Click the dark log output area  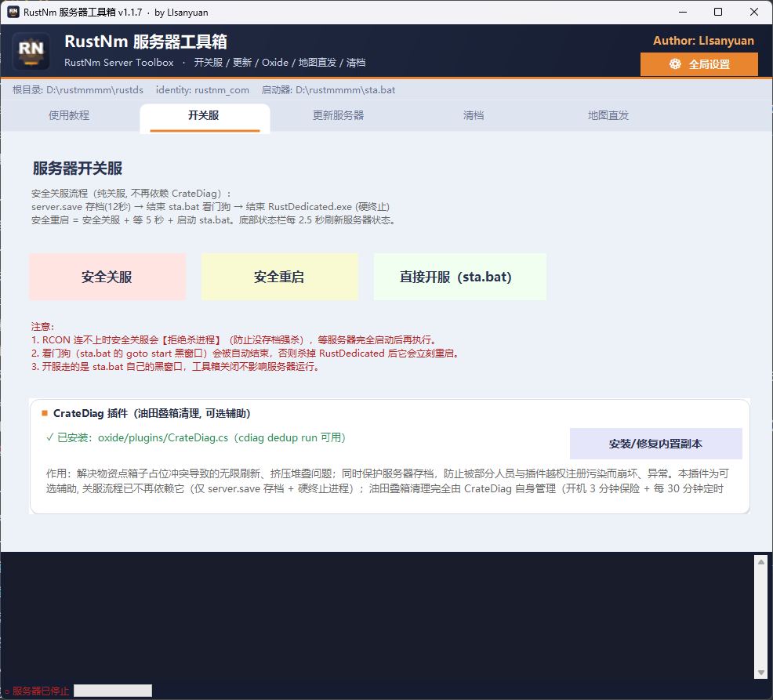click(x=377, y=617)
